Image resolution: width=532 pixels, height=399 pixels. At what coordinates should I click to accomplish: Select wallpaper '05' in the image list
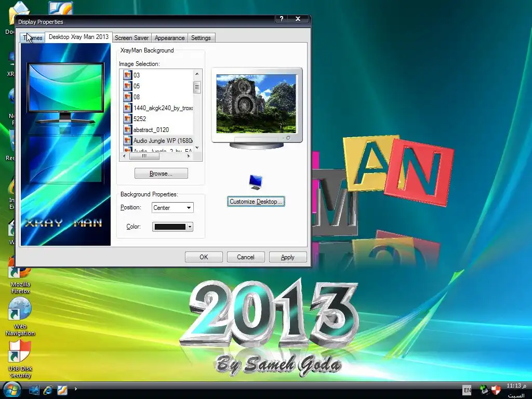(x=137, y=86)
